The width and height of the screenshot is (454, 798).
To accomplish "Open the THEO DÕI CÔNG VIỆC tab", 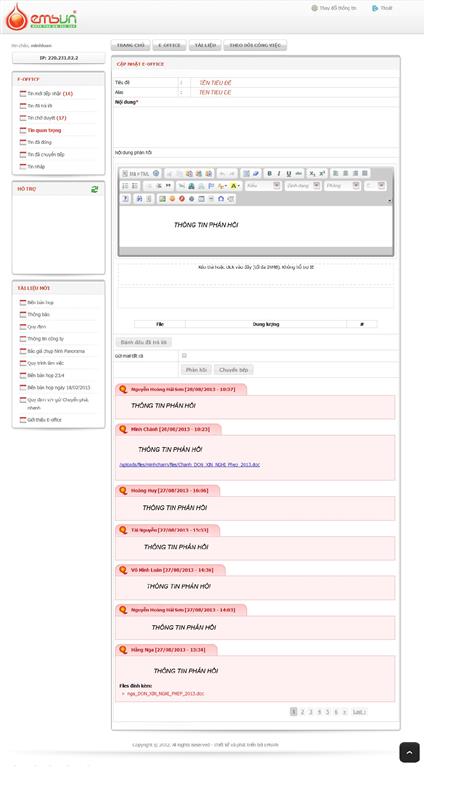I will point(255,45).
